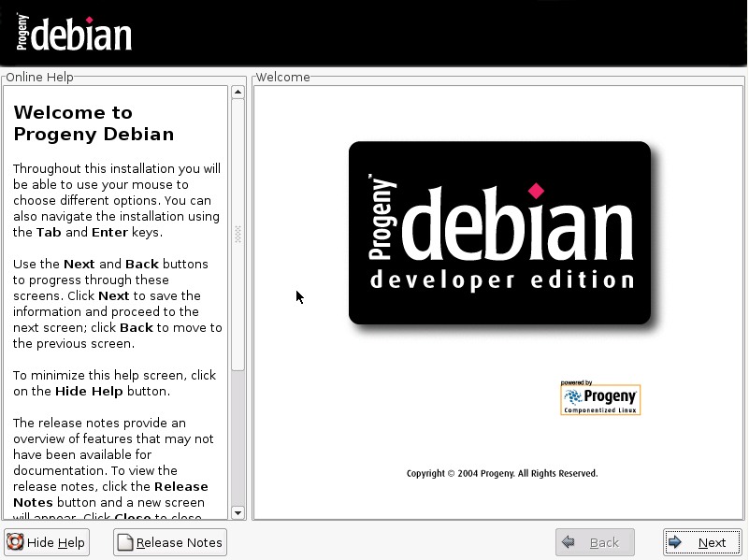Viewport: 749px width, 560px height.
Task: Click the lifebuoy icon beside Hide Help
Action: (16, 542)
